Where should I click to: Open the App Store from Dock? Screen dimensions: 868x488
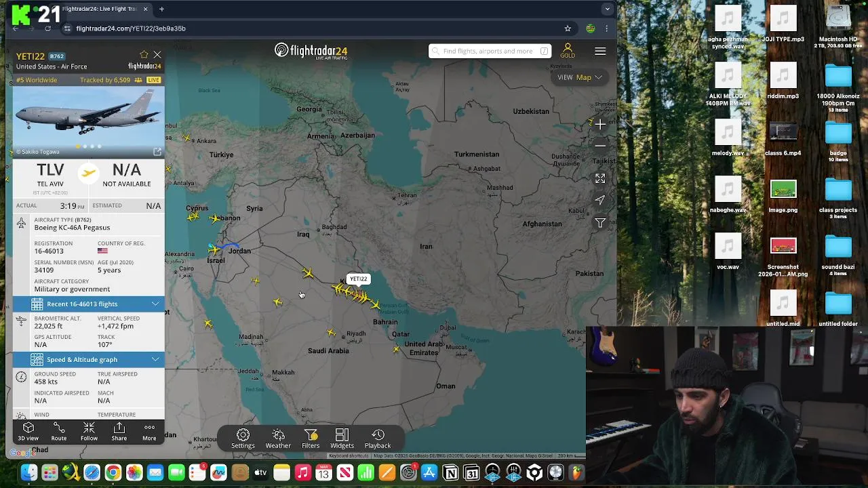[429, 472]
